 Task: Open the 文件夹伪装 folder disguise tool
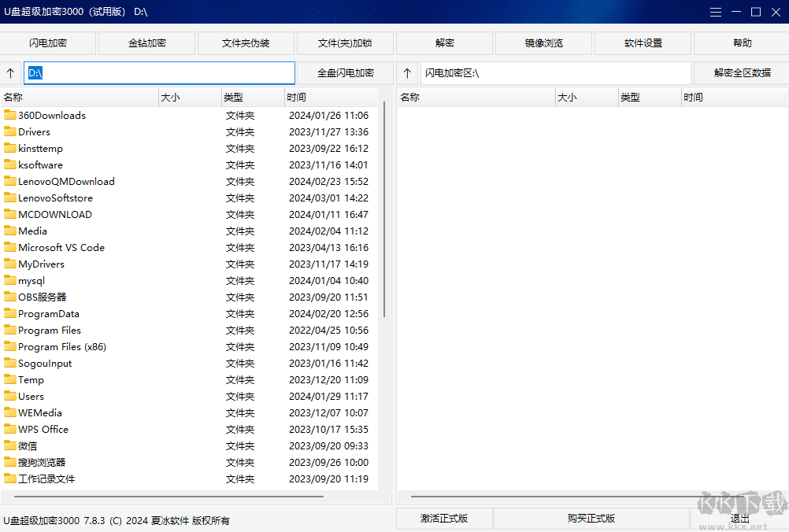[246, 42]
